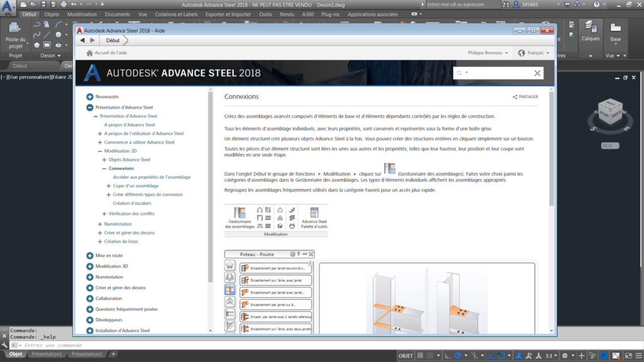Expand Vérification des conflits node
Viewport: 644px width, 362px height.
pyautogui.click(x=104, y=214)
